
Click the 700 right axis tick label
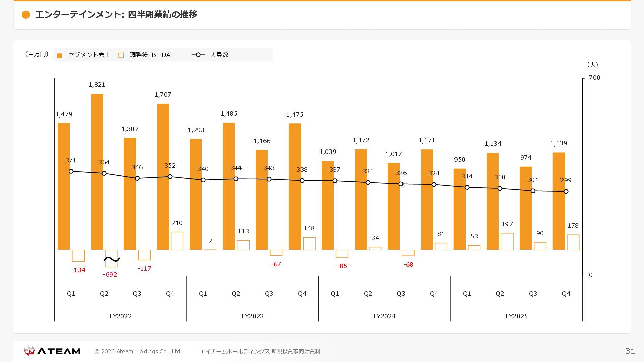click(594, 78)
